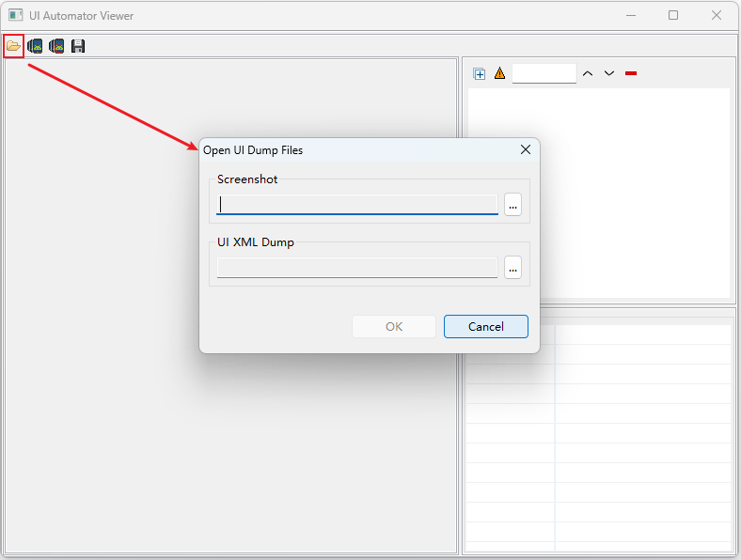Click the UI Automator Viewer title icon
Viewport: 741px width, 560px height.
click(15, 15)
